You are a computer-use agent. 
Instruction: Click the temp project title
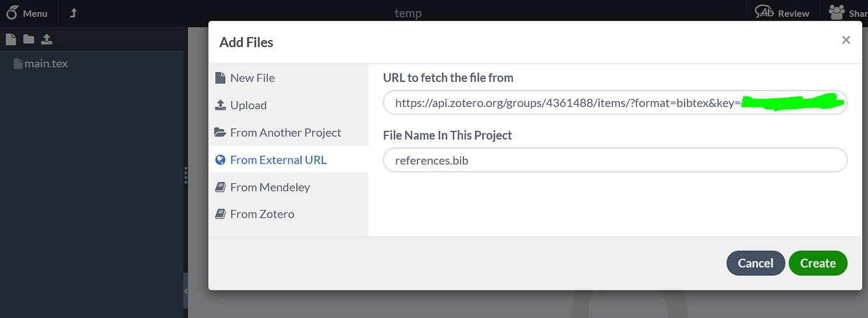point(408,13)
